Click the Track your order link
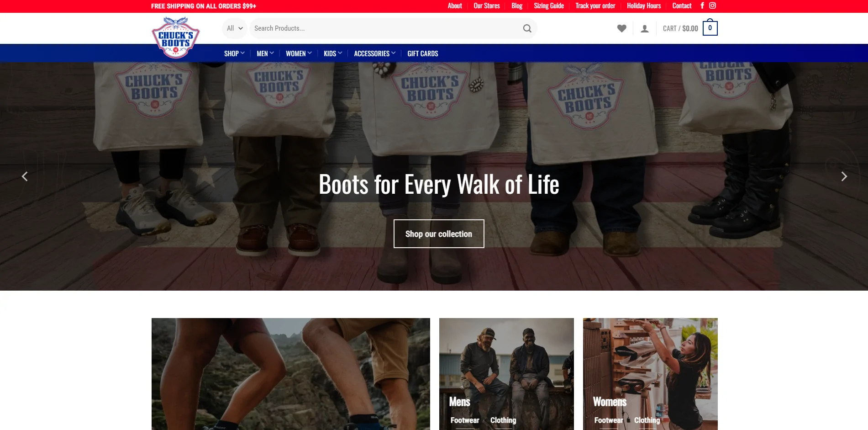Image resolution: width=868 pixels, height=430 pixels. click(x=595, y=6)
